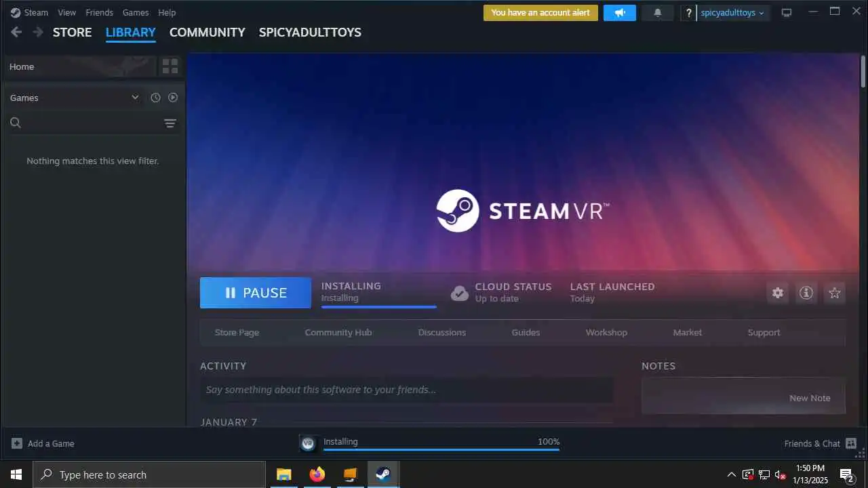This screenshot has height=488, width=868.
Task: Add SteamVR to favorites with star
Action: pyautogui.click(x=835, y=293)
